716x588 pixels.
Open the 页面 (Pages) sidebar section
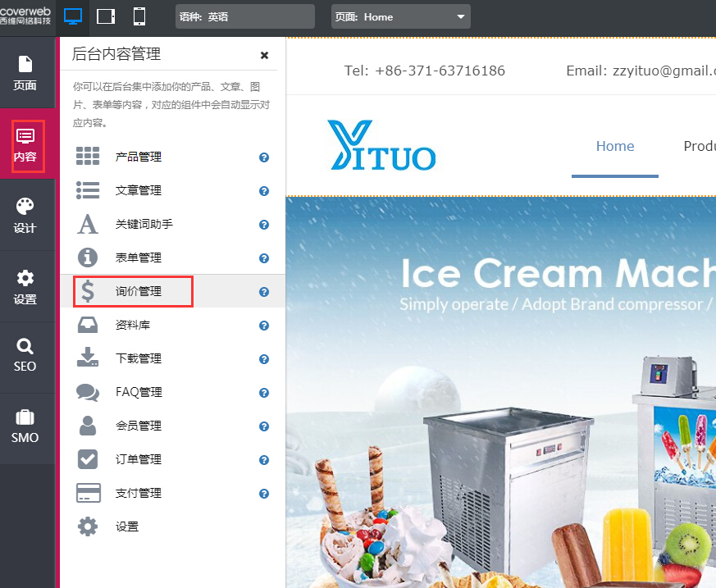pyautogui.click(x=25, y=73)
